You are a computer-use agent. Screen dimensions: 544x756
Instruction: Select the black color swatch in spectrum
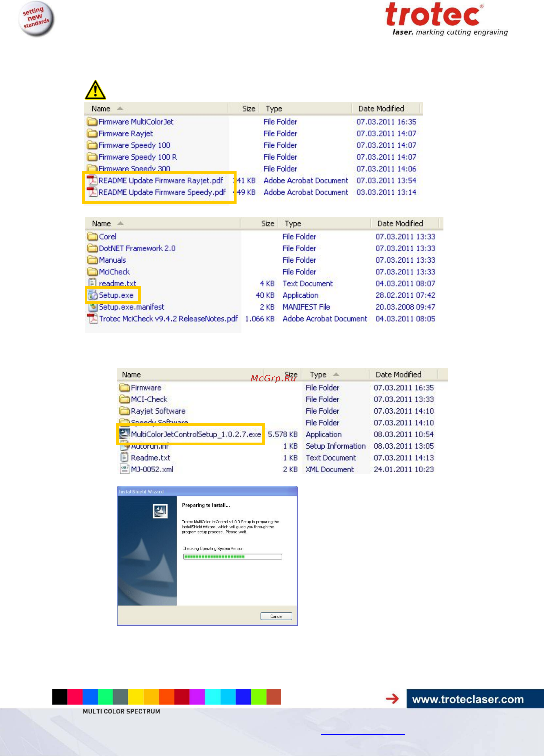click(x=60, y=697)
